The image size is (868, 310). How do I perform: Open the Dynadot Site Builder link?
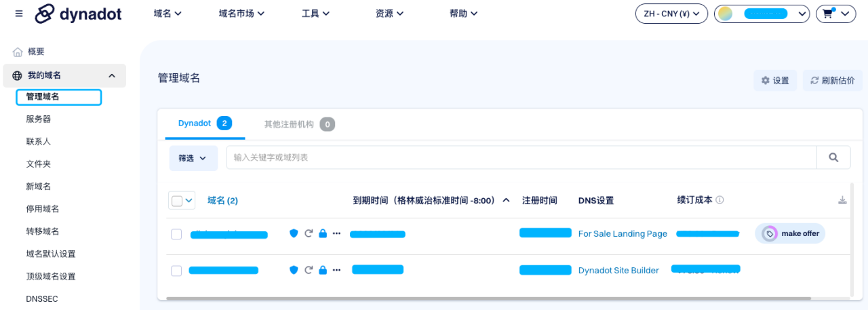pyautogui.click(x=618, y=270)
